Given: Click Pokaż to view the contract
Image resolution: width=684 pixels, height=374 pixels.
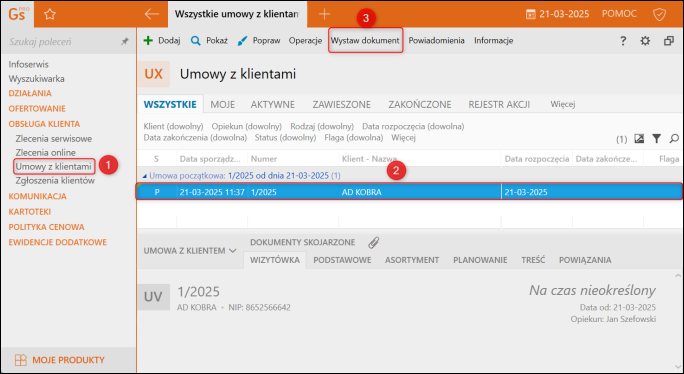Looking at the screenshot, I should point(209,41).
